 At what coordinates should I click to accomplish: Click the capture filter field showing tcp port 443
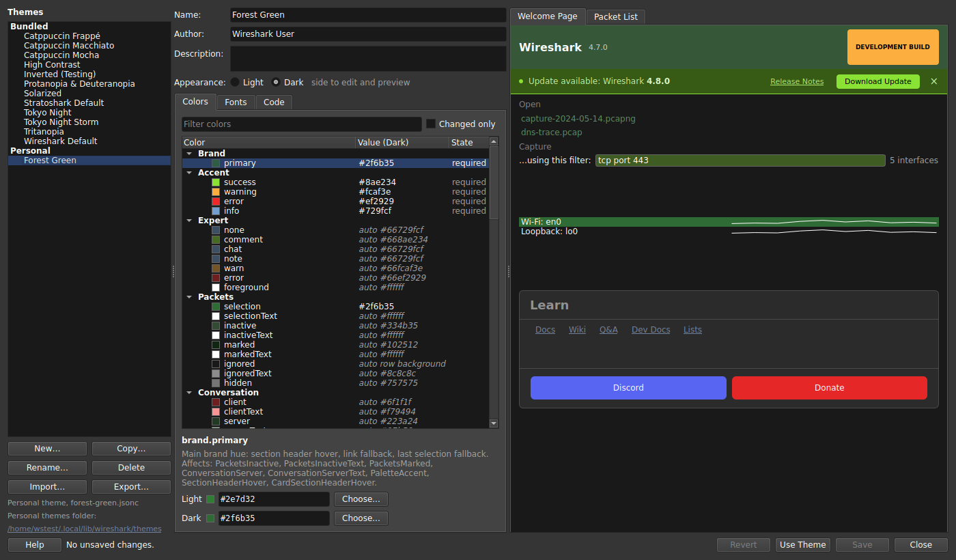tap(740, 160)
